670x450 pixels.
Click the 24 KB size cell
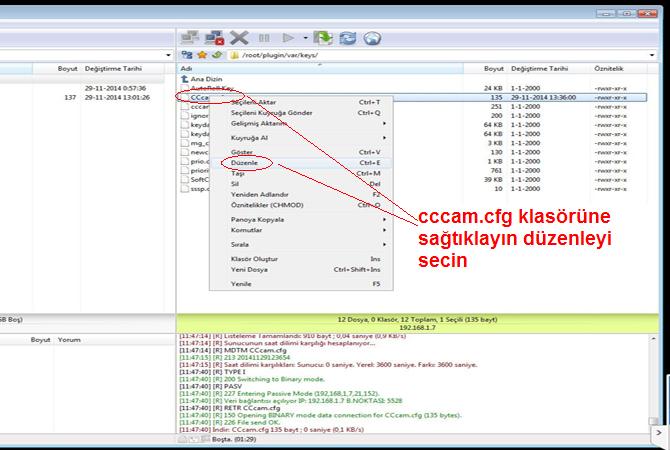(493, 88)
